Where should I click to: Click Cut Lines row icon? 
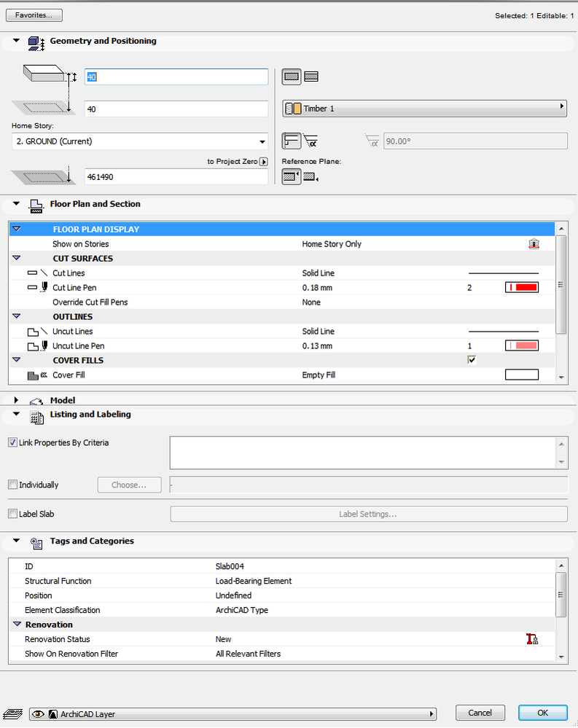[37, 273]
